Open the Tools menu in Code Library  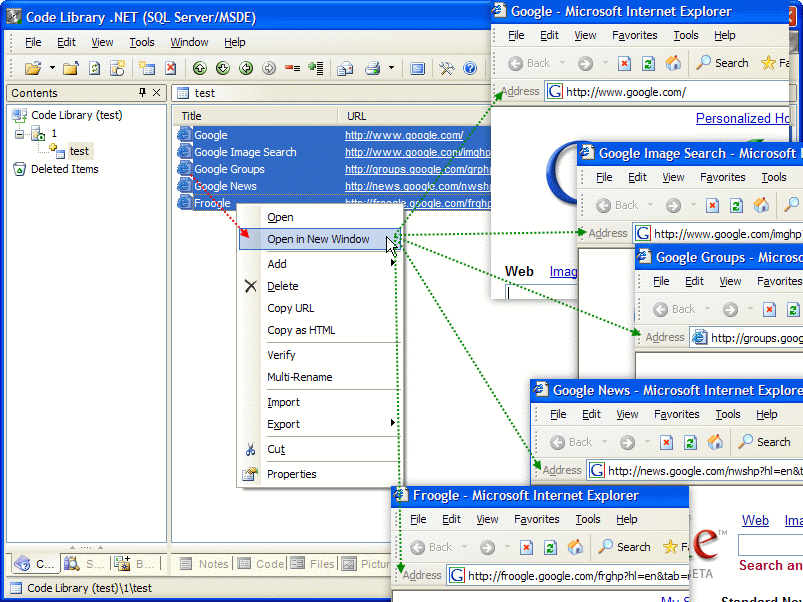coord(142,42)
